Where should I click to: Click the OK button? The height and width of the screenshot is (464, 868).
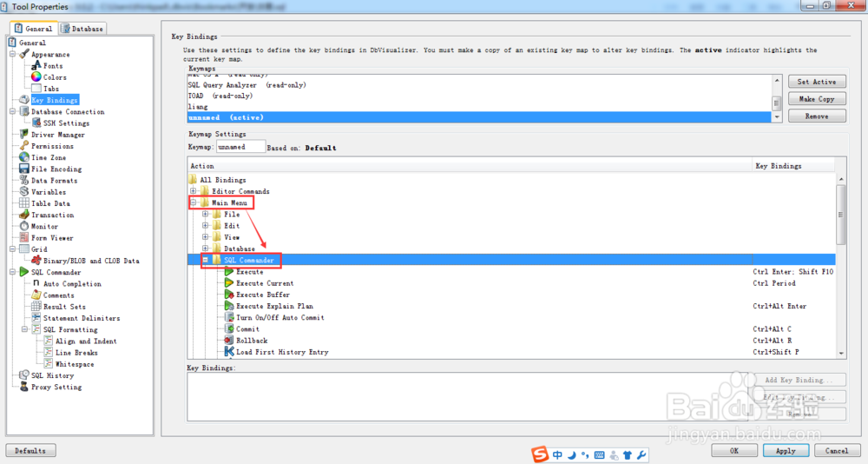(734, 451)
